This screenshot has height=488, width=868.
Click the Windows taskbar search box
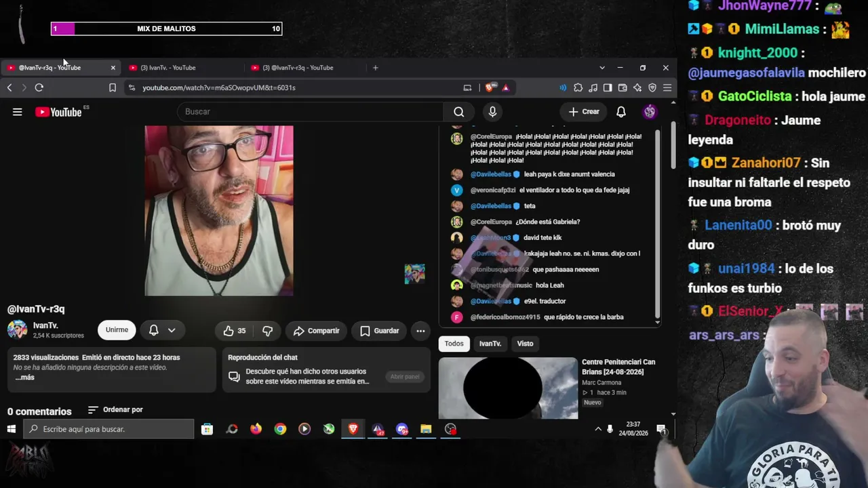pos(108,429)
